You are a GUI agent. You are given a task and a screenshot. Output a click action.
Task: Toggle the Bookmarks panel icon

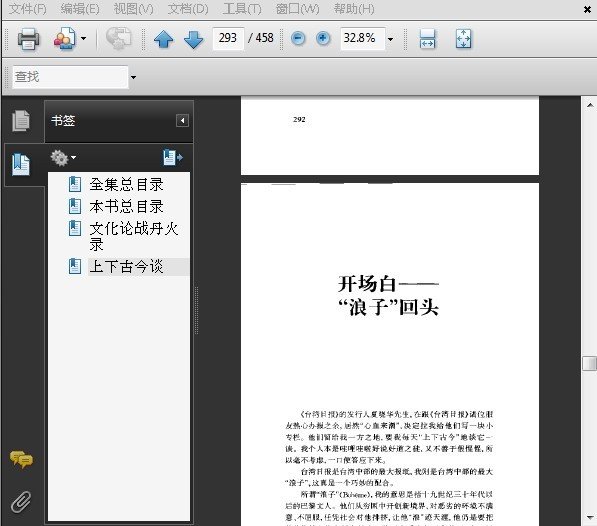[x=21, y=164]
